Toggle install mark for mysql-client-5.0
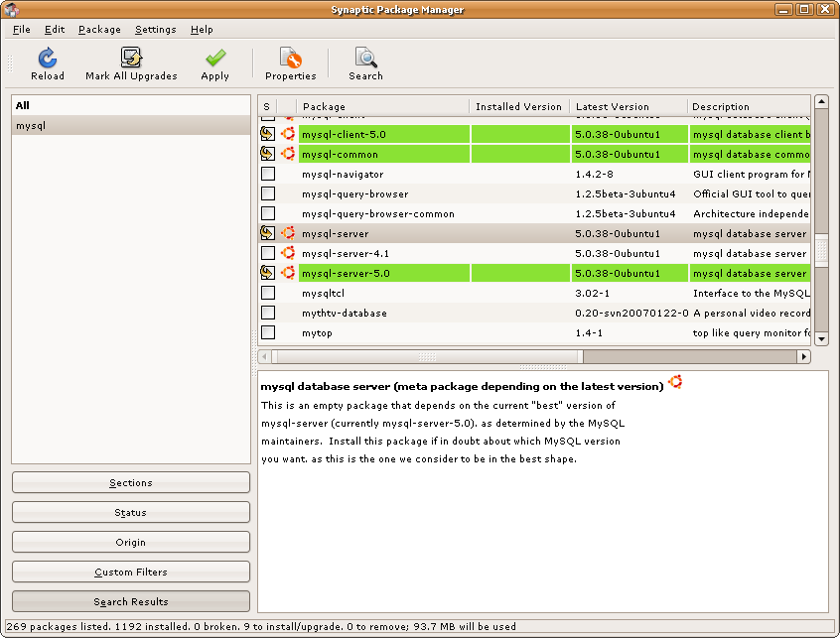The width and height of the screenshot is (840, 638). (268, 134)
